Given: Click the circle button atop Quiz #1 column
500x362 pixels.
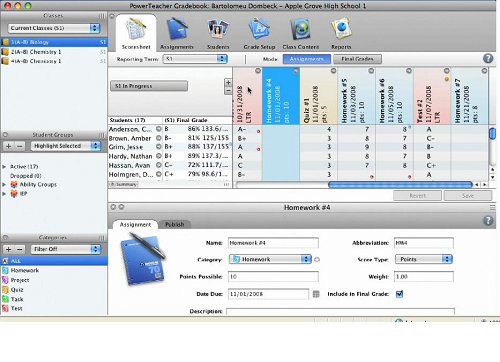Looking at the screenshot, I should pyautogui.click(x=333, y=71).
